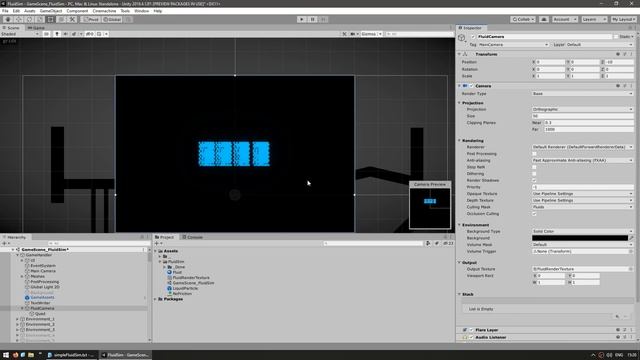Click the Pause button
The image size is (640, 360).
tap(313, 19)
